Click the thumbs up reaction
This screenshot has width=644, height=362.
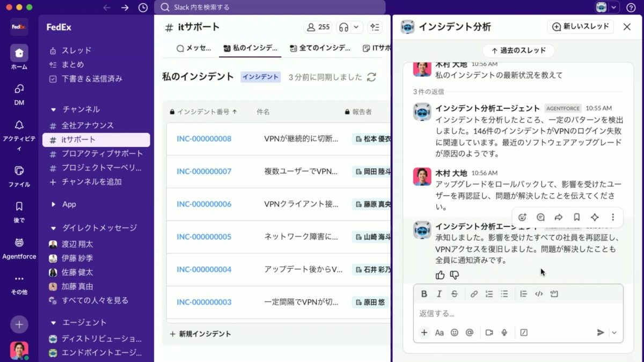tap(440, 275)
